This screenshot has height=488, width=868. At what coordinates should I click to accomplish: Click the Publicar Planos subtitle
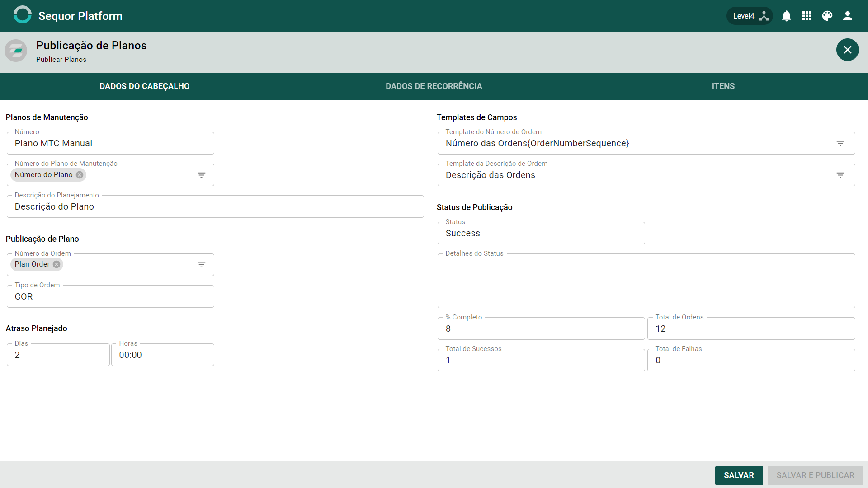pos(61,60)
